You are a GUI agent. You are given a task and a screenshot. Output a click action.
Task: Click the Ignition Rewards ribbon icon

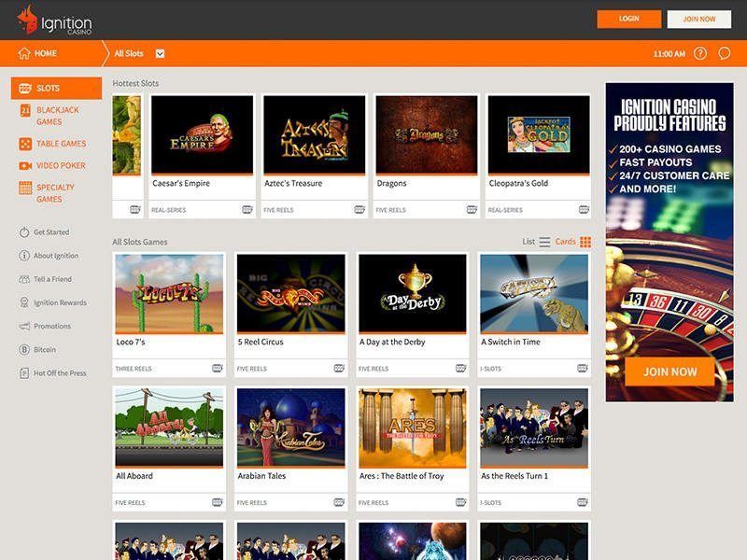[x=24, y=302]
